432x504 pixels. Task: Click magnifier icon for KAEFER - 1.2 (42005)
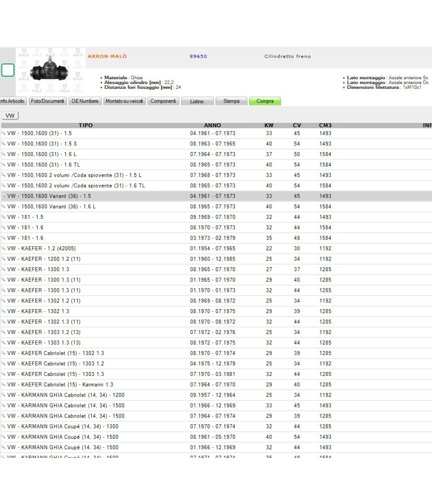click(3, 249)
